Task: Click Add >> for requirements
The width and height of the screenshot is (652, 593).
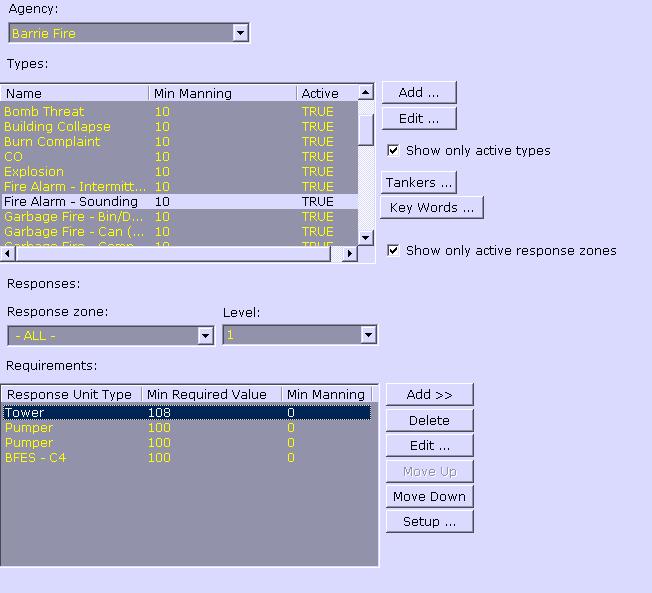Action: tap(429, 395)
